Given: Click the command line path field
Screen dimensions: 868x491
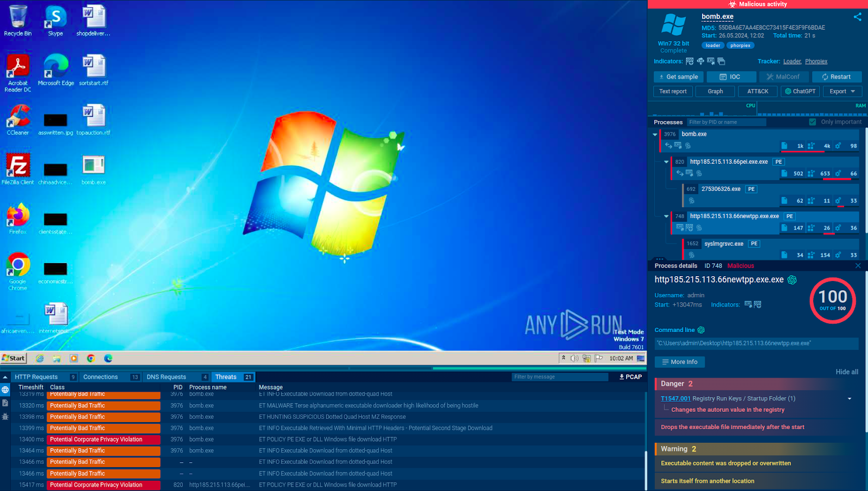Looking at the screenshot, I should tap(757, 343).
